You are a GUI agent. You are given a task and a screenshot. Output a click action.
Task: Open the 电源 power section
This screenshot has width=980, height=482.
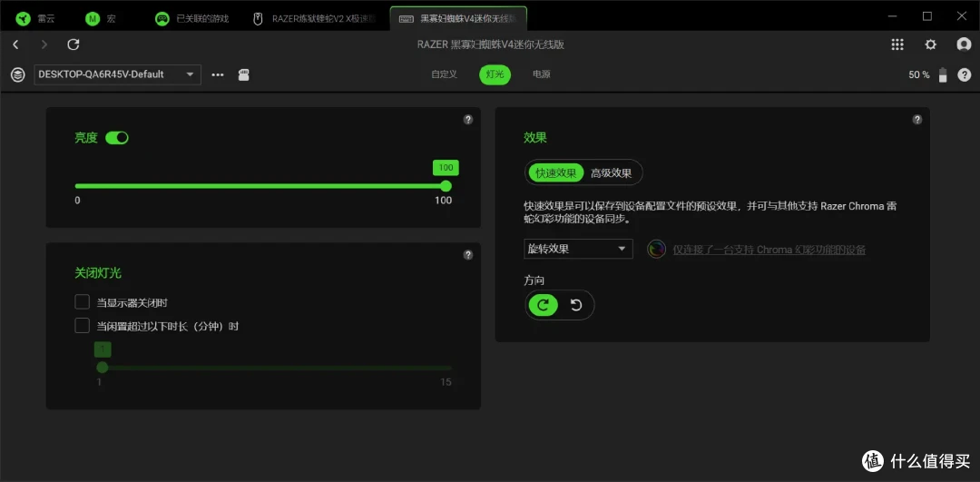coord(541,74)
